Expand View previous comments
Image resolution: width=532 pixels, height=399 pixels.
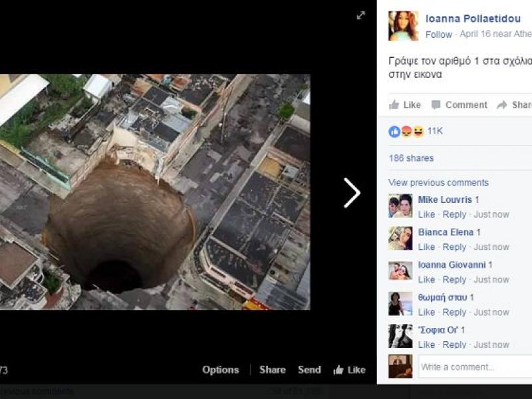pyautogui.click(x=438, y=182)
